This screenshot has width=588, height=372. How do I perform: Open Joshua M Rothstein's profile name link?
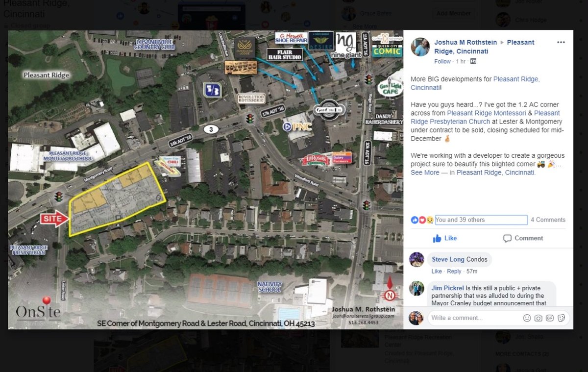[466, 43]
